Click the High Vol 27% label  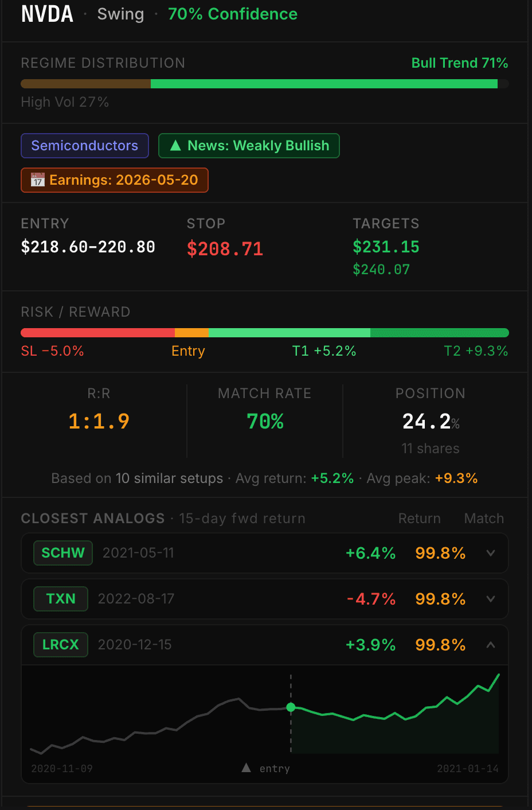[x=65, y=102]
